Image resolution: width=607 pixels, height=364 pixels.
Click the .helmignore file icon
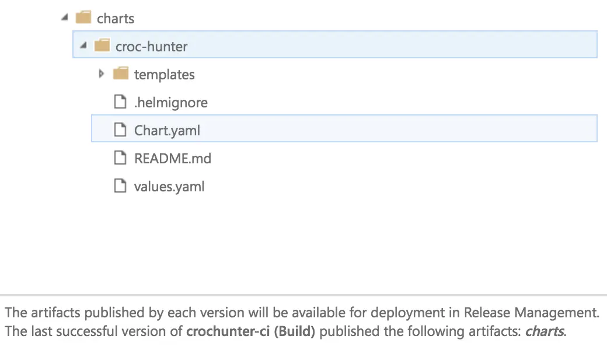pyautogui.click(x=120, y=101)
